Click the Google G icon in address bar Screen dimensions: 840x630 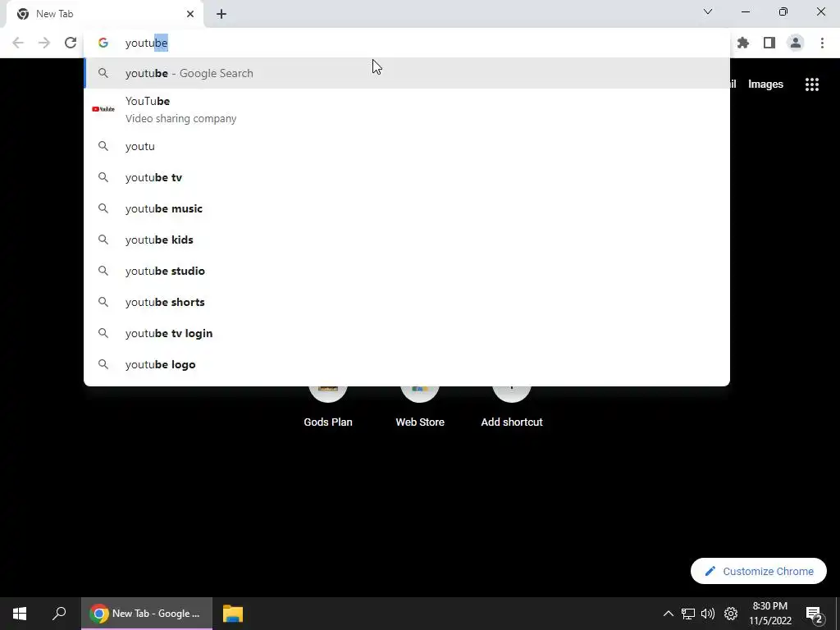103,43
